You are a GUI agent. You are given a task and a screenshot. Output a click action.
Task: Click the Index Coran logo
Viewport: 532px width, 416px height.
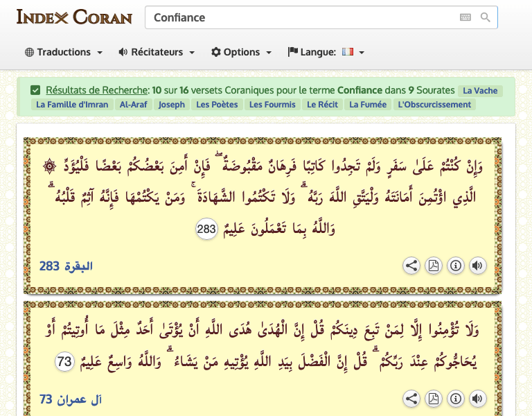(74, 17)
